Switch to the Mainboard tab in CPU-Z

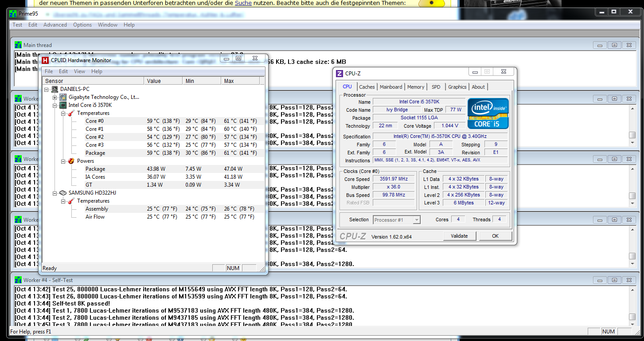391,87
